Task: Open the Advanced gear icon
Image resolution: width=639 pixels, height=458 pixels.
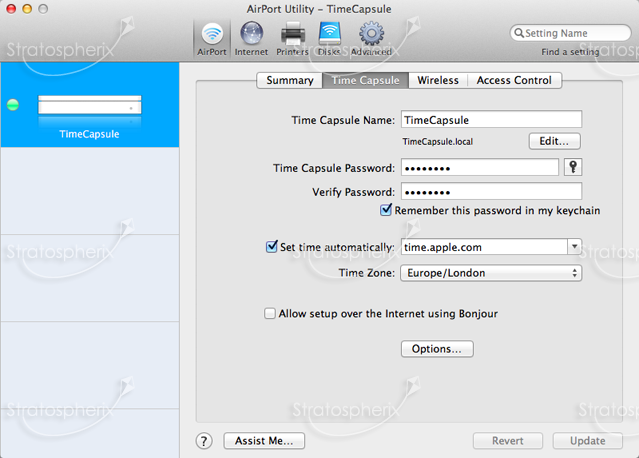Action: coord(371,39)
